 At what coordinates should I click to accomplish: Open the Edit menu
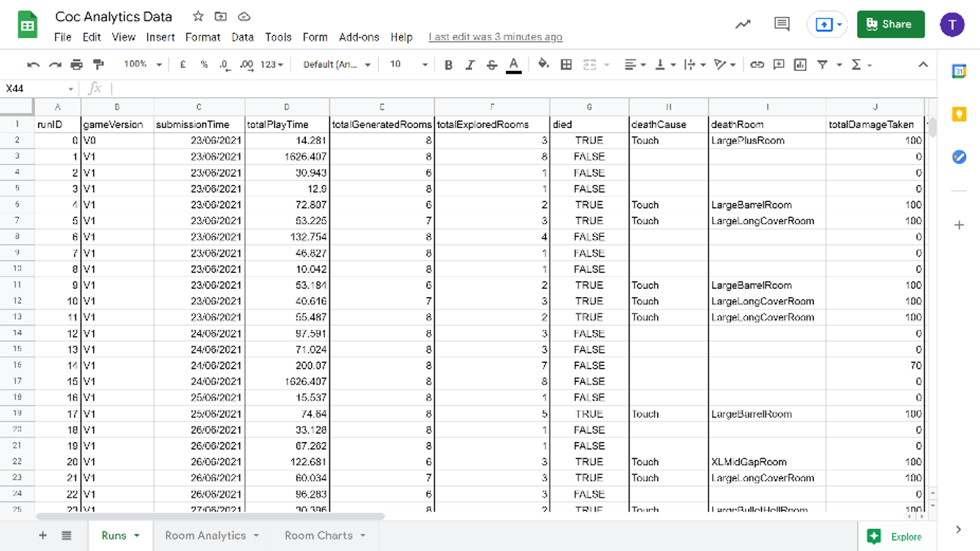[x=91, y=37]
